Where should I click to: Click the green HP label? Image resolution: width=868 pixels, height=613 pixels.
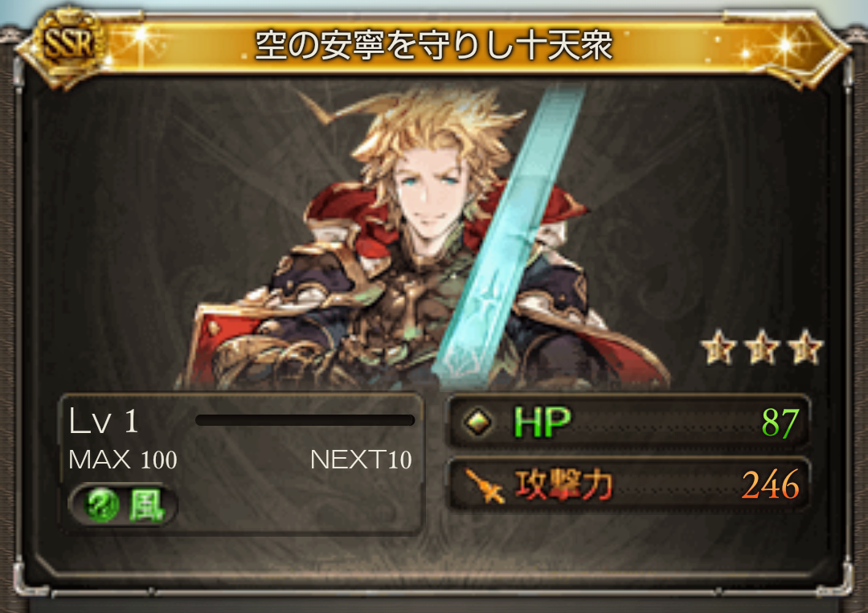point(542,423)
